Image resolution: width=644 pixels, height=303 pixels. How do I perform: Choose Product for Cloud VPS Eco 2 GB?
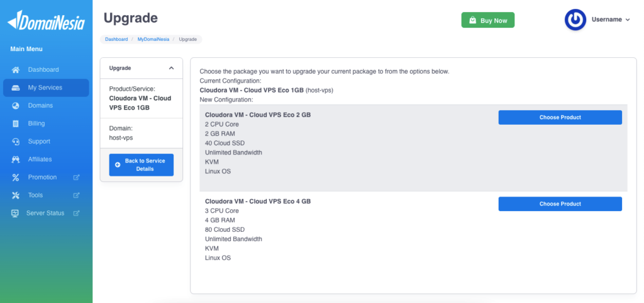tap(560, 117)
